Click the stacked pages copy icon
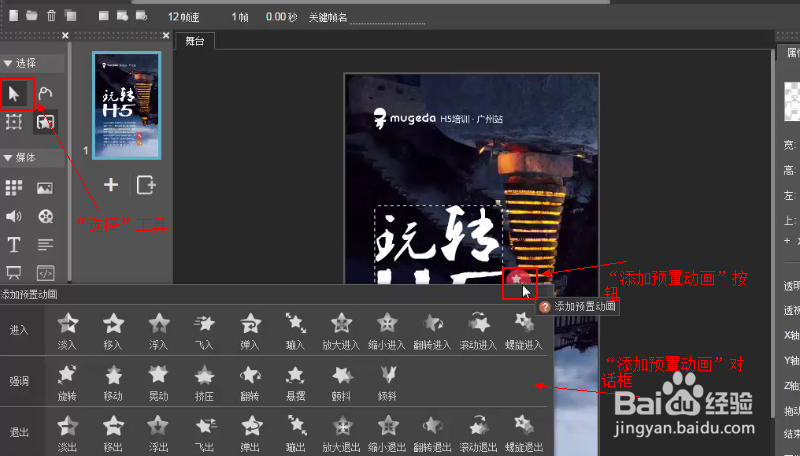The width and height of the screenshot is (800, 456). coord(70,16)
